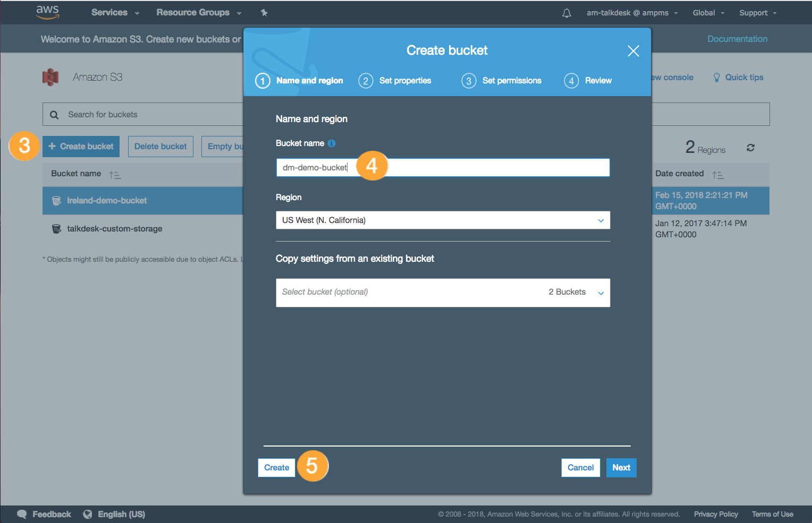Sort by Bucket name column sort icon
This screenshot has height=523, width=812.
point(115,175)
